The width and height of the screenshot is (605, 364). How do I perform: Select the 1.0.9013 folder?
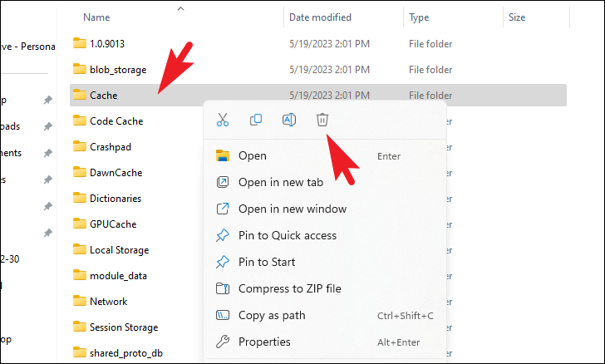[x=106, y=43]
